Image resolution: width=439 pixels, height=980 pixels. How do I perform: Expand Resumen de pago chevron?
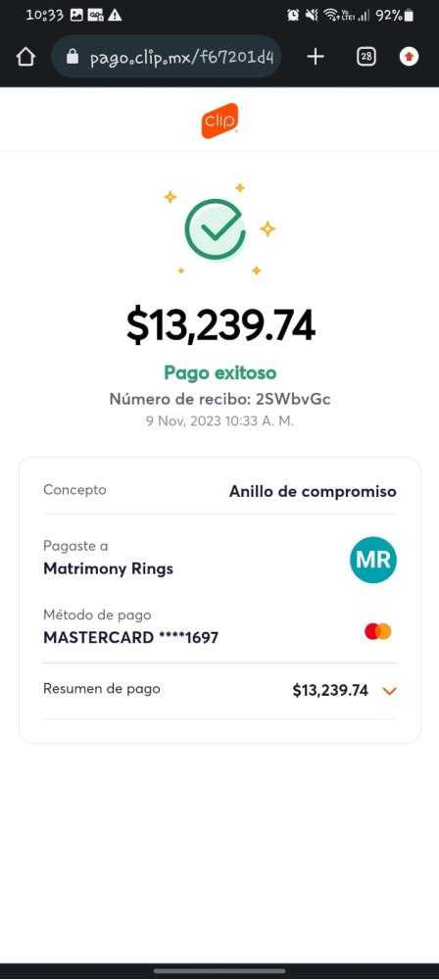point(389,691)
